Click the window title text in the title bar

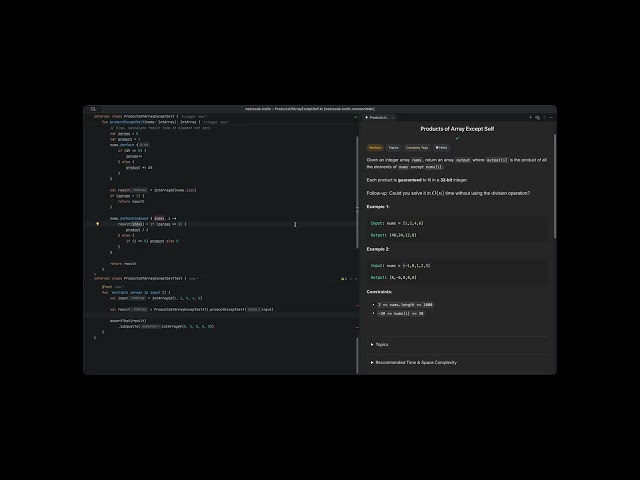pos(310,109)
